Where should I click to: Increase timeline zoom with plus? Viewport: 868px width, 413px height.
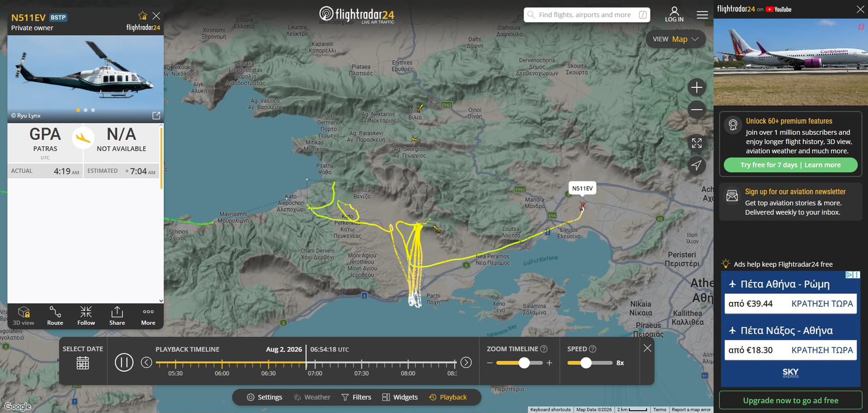pyautogui.click(x=550, y=363)
